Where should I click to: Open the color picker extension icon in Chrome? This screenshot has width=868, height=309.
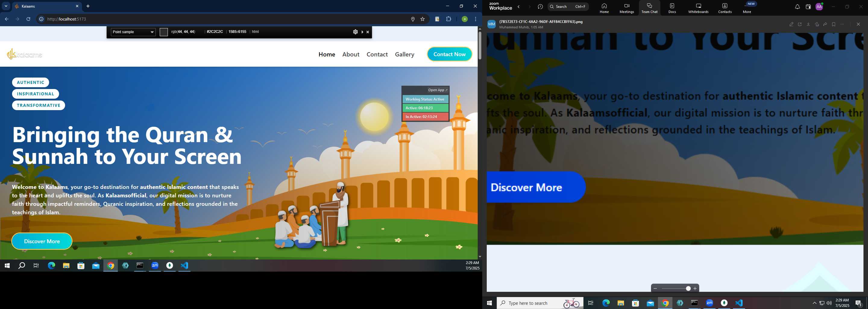tap(437, 19)
